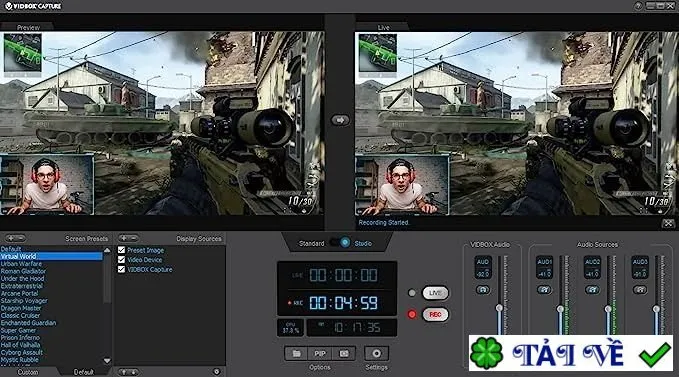Screen dimensions: 679x377
Task: Click the minus in Screen Presets
Action: (x=20, y=238)
